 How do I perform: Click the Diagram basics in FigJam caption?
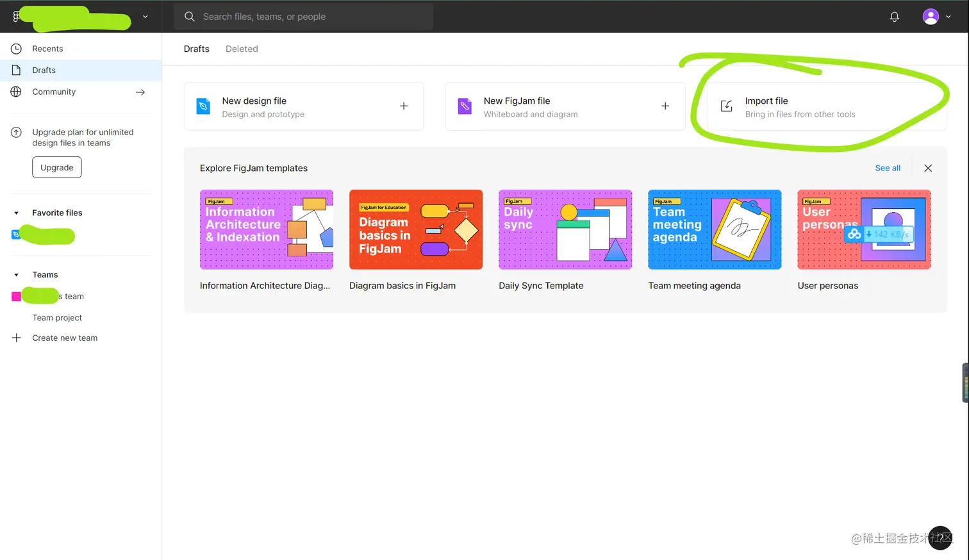point(402,286)
